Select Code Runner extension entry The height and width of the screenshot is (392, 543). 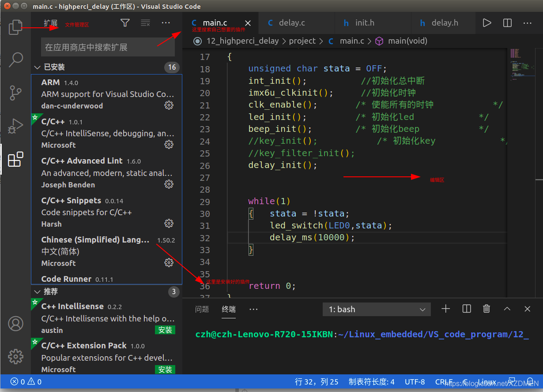pyautogui.click(x=106, y=278)
